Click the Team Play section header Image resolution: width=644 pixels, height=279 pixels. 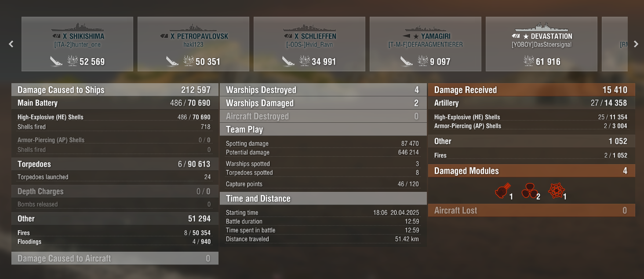pos(323,129)
